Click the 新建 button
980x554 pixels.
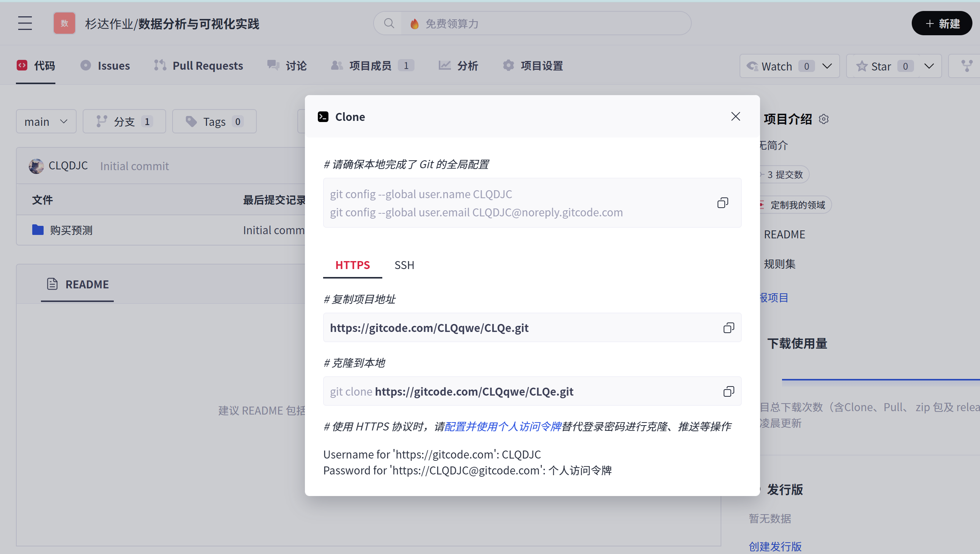pyautogui.click(x=942, y=23)
